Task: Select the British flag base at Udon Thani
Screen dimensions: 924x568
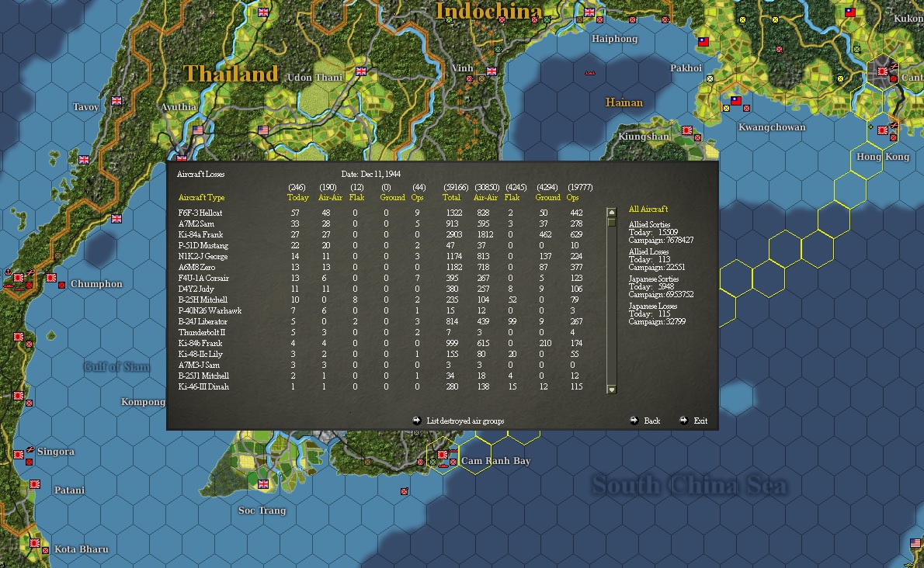Action: tap(360, 71)
